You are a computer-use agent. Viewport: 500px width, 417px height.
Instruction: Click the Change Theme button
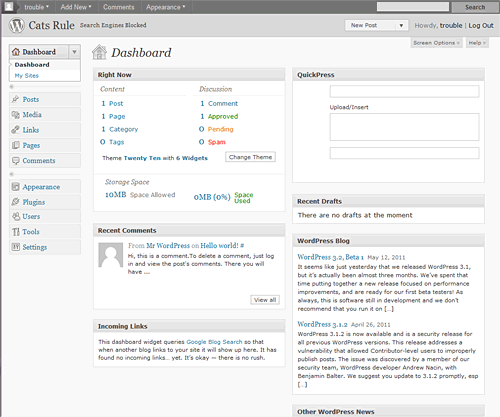pyautogui.click(x=250, y=157)
